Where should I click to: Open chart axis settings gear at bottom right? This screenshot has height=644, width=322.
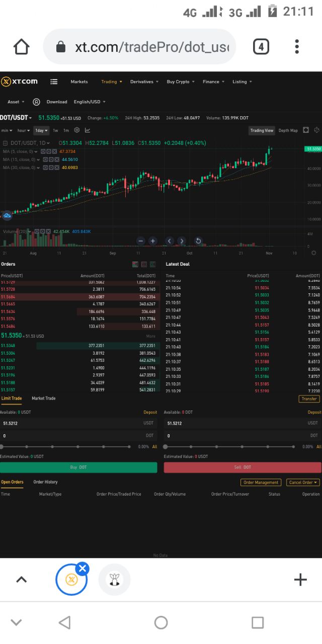point(314,253)
